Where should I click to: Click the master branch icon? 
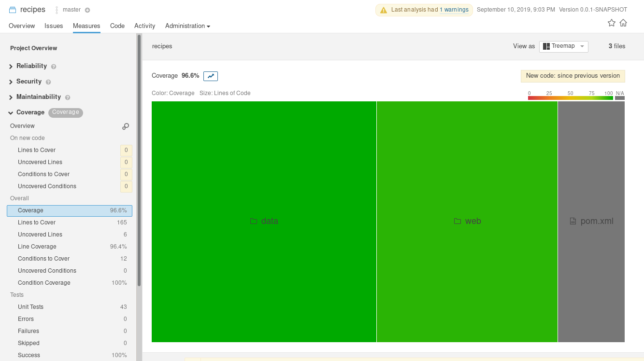coord(57,10)
